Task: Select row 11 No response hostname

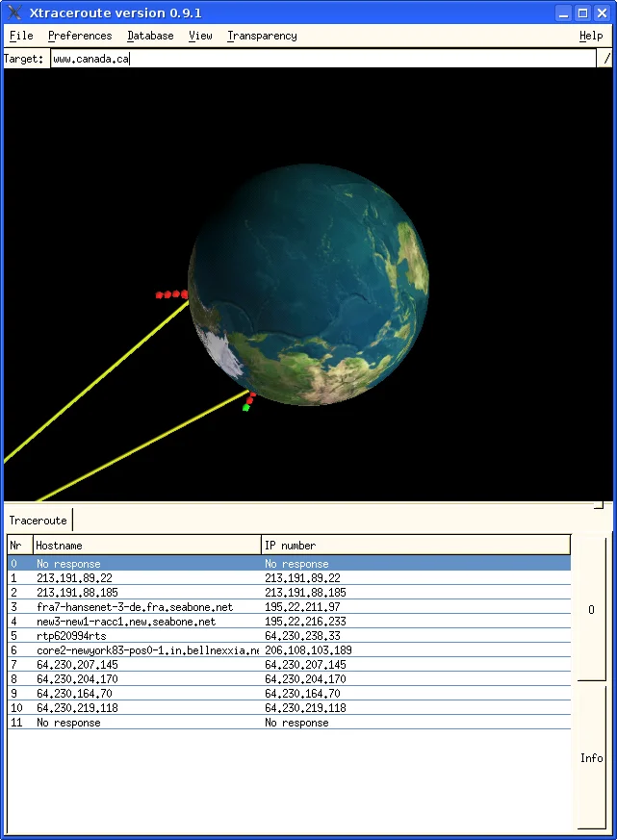Action: click(x=68, y=723)
